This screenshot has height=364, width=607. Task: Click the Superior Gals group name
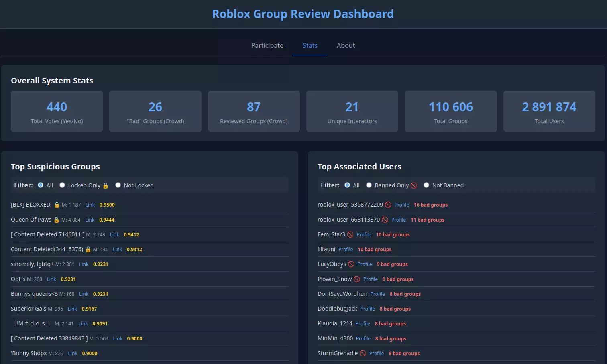click(29, 309)
